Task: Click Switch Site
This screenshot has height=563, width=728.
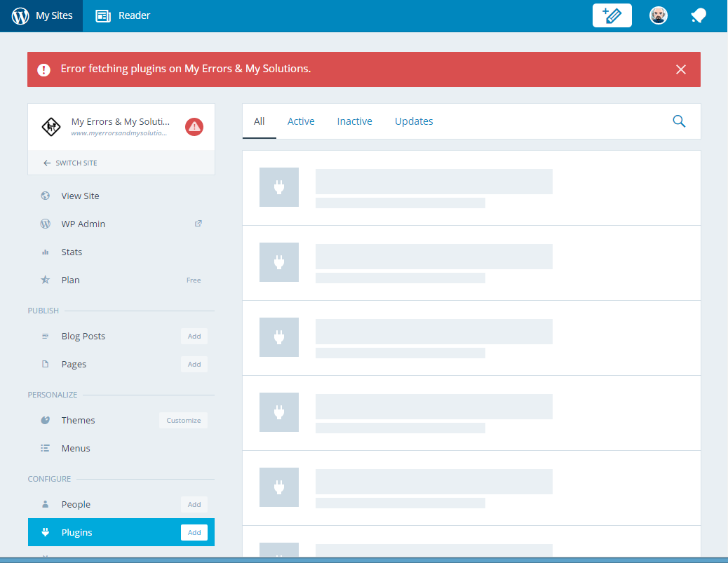Action: pyautogui.click(x=70, y=163)
